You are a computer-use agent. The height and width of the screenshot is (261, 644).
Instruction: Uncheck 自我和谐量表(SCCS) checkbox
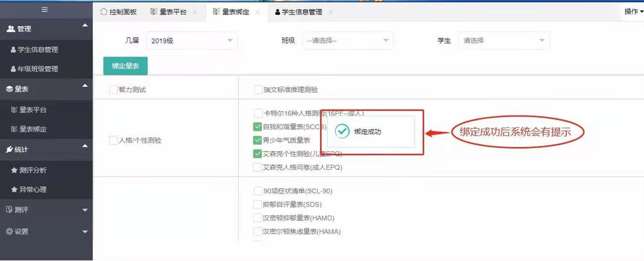(258, 127)
